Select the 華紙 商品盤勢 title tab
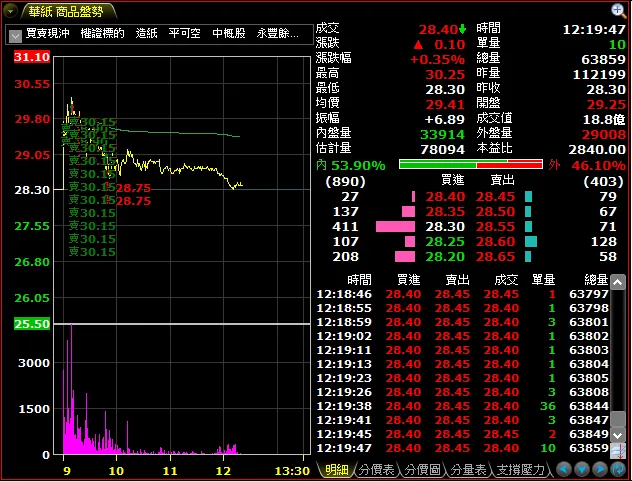Viewport: 632px width, 482px height. coord(66,12)
